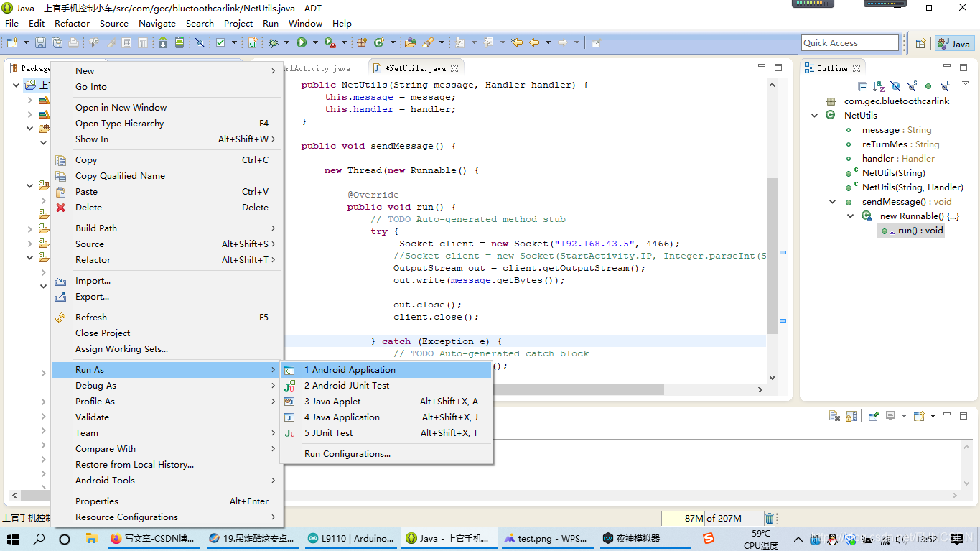
Task: Choose Android Tools in context menu
Action: coord(167,481)
